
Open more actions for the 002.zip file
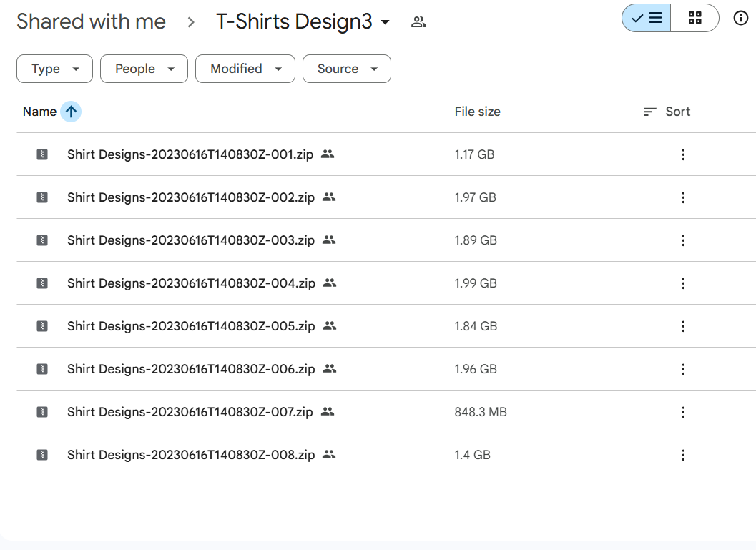[x=683, y=197]
